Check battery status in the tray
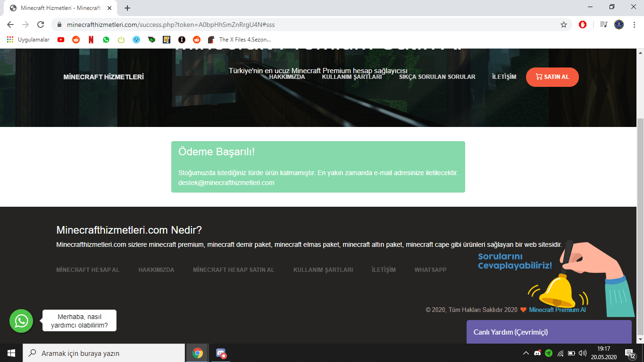This screenshot has height=362, width=644. [571, 353]
